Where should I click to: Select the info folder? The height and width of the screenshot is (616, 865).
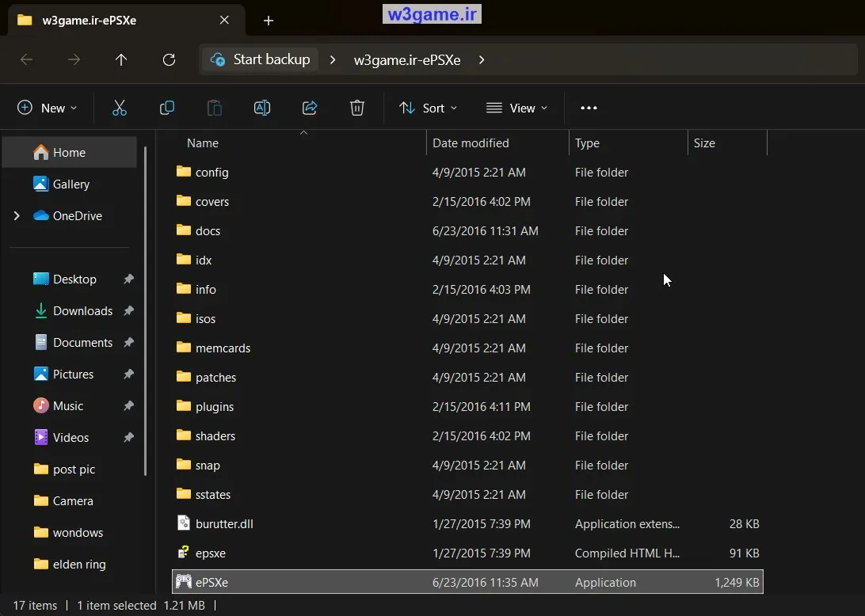tap(468, 289)
